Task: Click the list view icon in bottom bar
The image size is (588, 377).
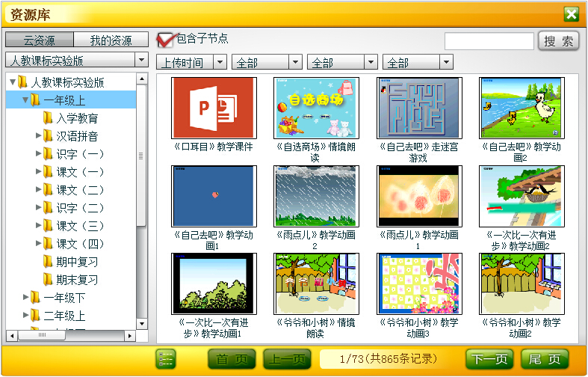Action: point(165,359)
